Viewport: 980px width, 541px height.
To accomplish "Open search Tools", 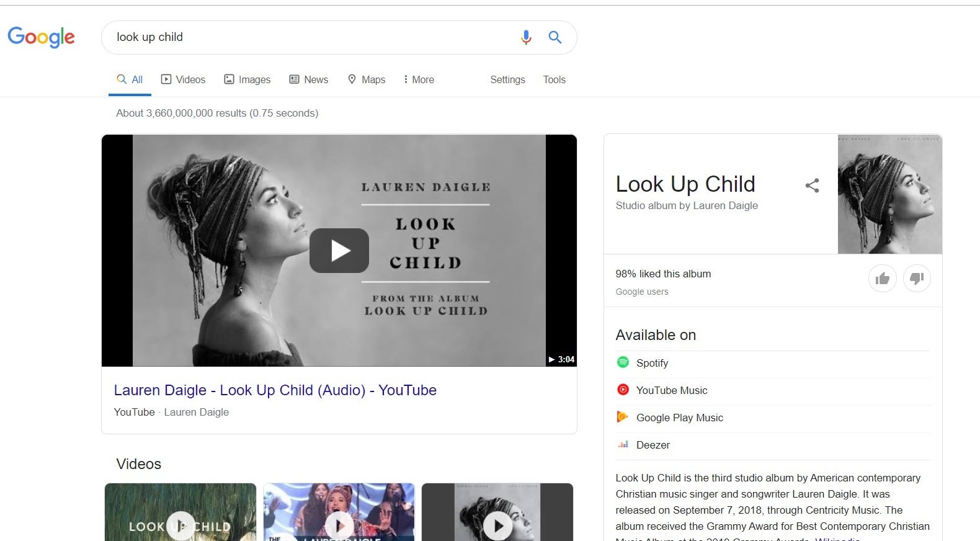I will 554,79.
